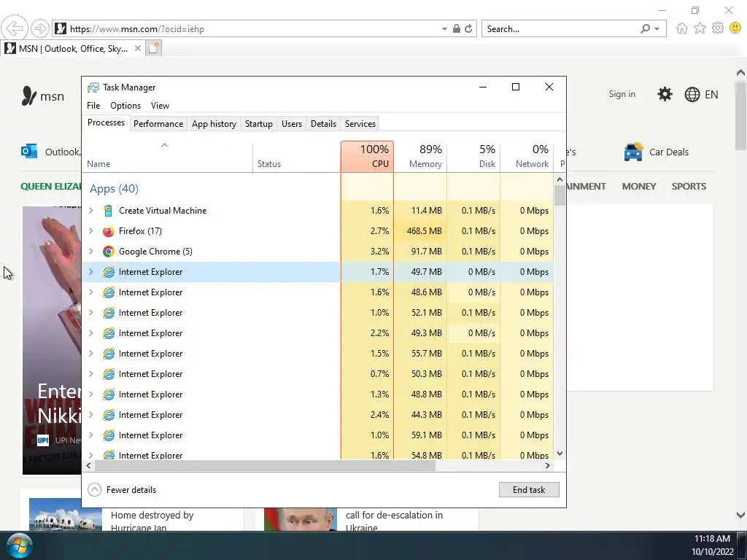Click the Car Deals link

669,152
